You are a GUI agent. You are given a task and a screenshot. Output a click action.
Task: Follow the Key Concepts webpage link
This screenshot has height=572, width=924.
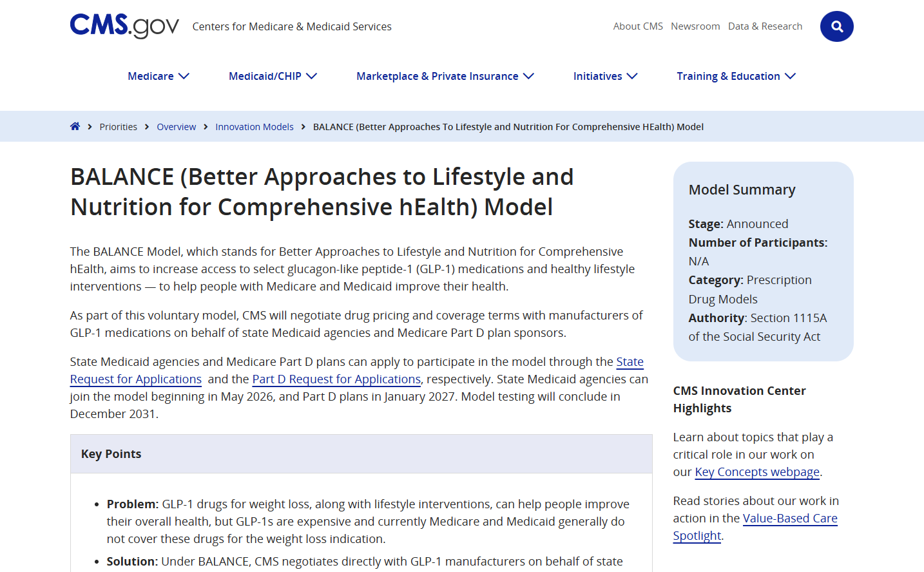coord(757,472)
